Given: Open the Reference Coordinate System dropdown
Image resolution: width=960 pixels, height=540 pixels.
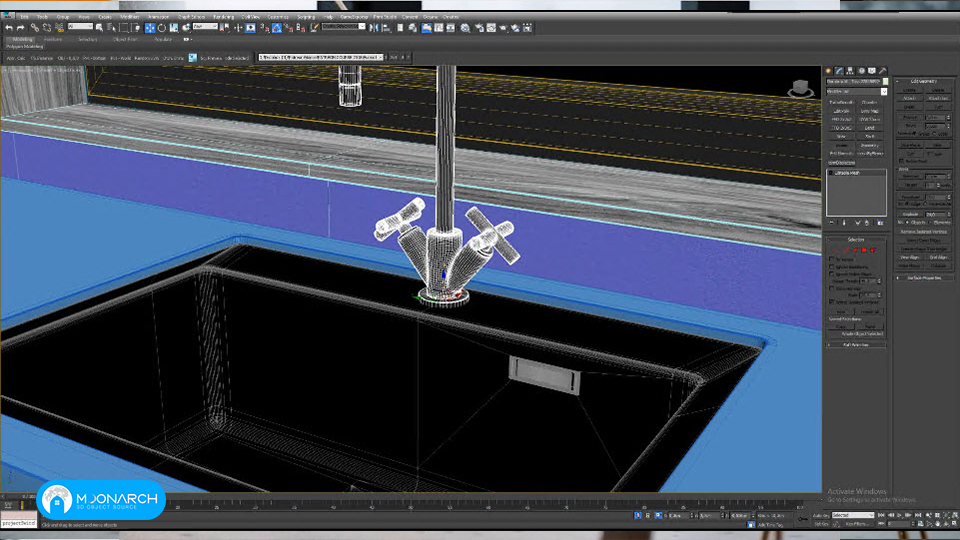Looking at the screenshot, I should pyautogui.click(x=205, y=27).
